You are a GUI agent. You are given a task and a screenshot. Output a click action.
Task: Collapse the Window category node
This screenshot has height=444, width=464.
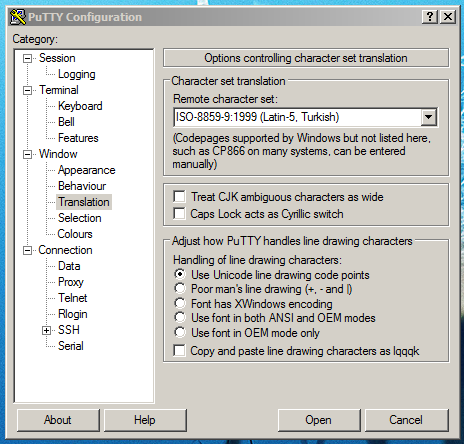coord(27,154)
